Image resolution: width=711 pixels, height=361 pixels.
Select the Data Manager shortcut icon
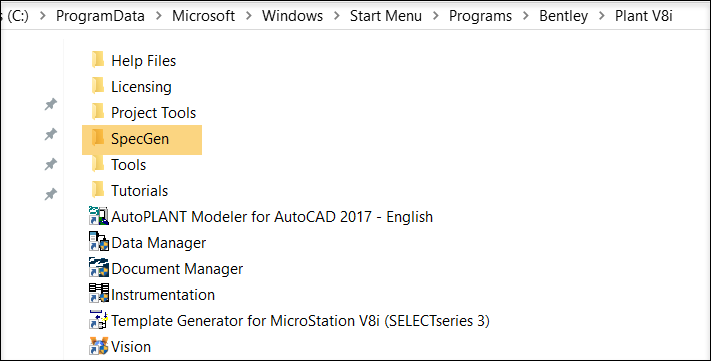(x=98, y=242)
